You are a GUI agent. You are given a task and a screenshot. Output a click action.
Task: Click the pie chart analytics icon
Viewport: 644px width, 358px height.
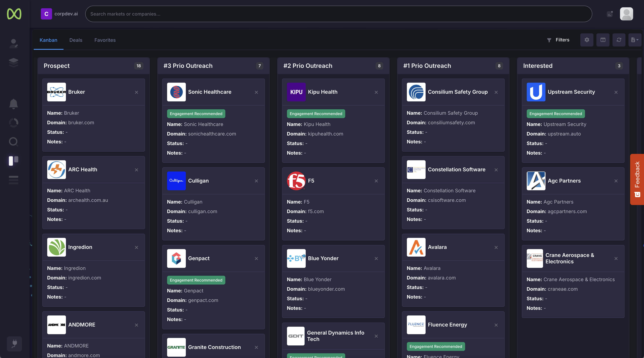pos(13,123)
